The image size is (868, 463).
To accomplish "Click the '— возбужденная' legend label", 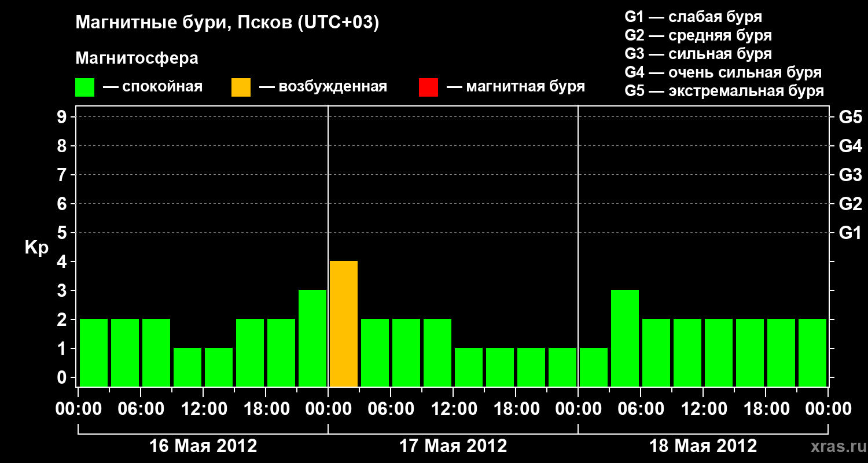I will click(323, 87).
